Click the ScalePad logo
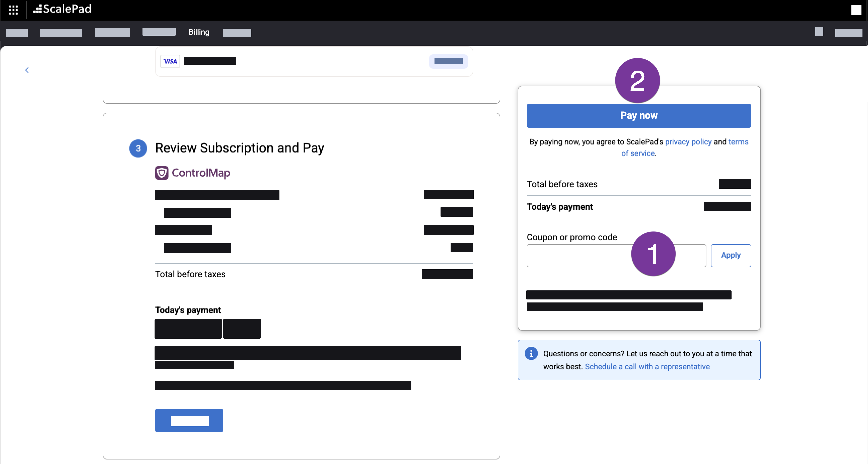This screenshot has height=464, width=868. (62, 9)
